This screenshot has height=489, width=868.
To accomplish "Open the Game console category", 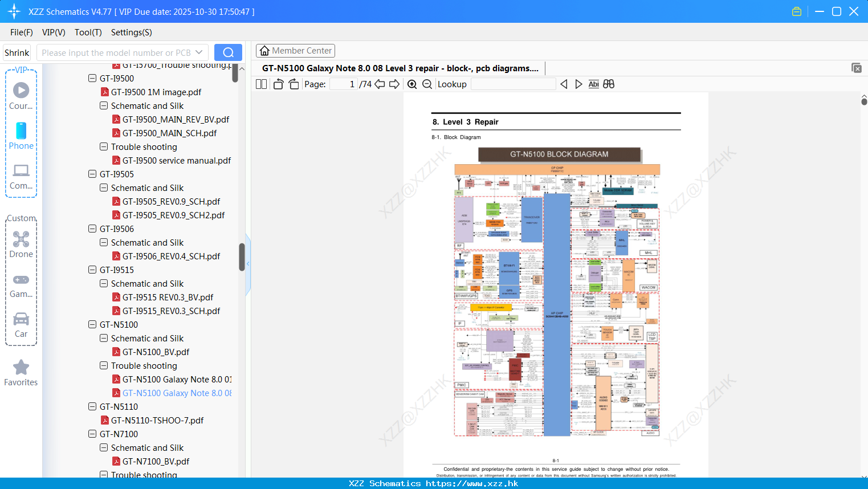I will coord(21,286).
